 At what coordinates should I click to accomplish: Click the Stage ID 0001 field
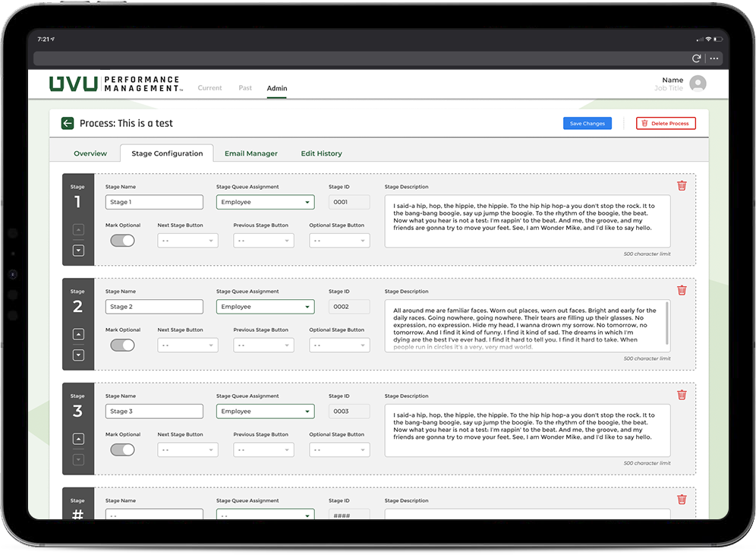click(349, 202)
